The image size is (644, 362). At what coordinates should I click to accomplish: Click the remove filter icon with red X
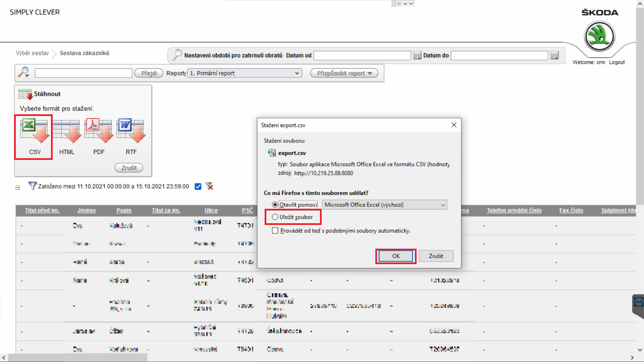[209, 186]
